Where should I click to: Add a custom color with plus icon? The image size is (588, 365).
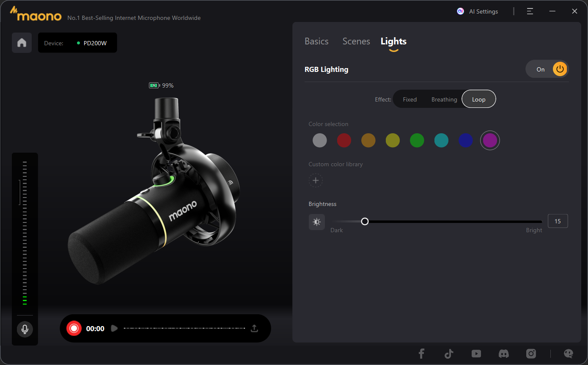coord(316,181)
